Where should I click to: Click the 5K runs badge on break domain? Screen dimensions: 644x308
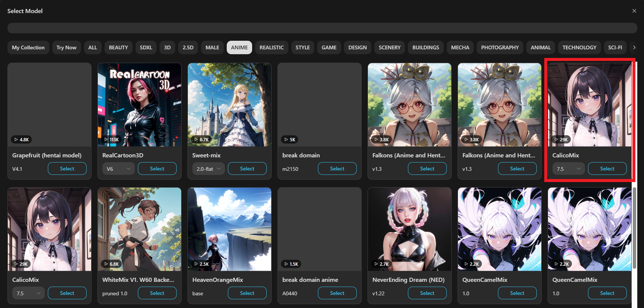point(290,139)
